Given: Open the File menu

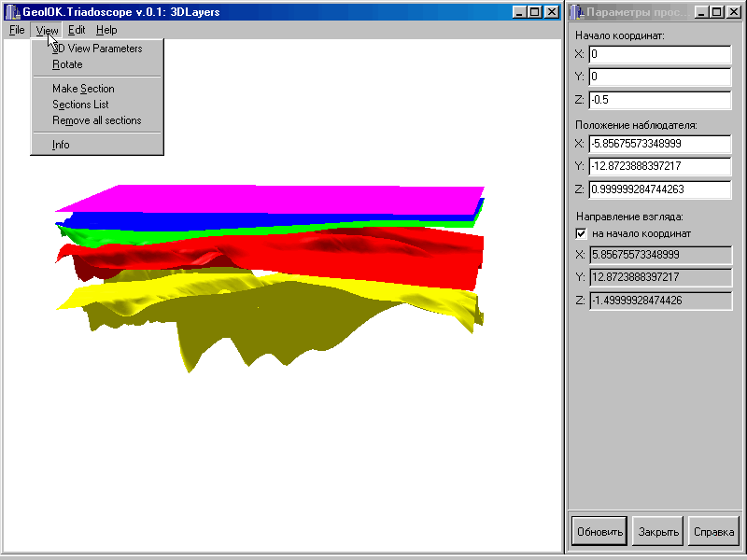Looking at the screenshot, I should click(17, 30).
